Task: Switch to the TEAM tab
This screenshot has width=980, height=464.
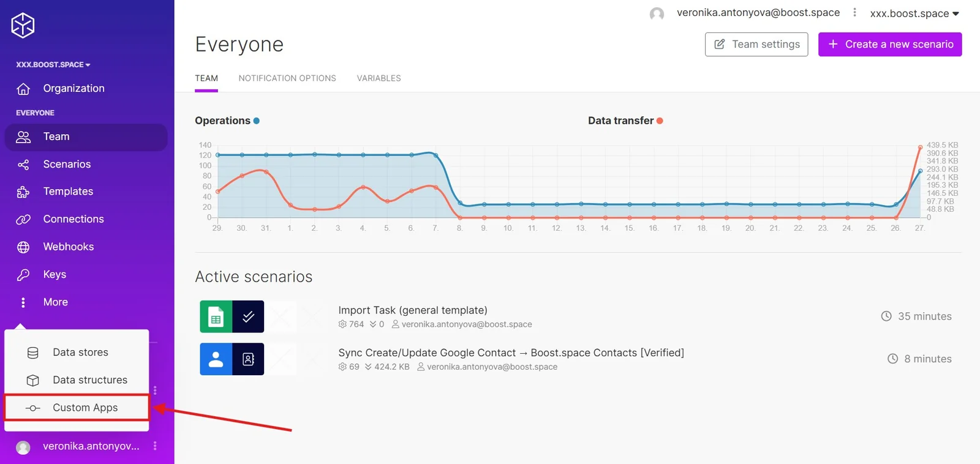Action: (x=206, y=78)
